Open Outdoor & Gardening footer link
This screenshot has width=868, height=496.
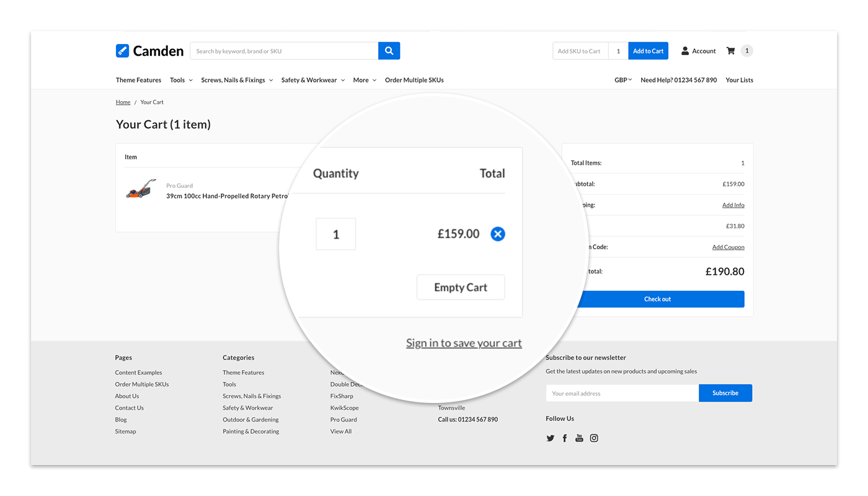point(250,420)
